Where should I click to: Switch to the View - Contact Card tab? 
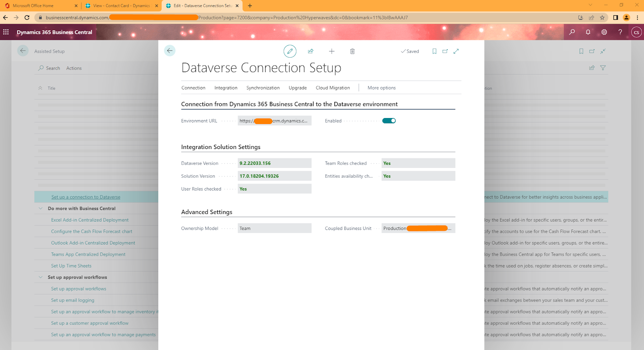point(122,6)
